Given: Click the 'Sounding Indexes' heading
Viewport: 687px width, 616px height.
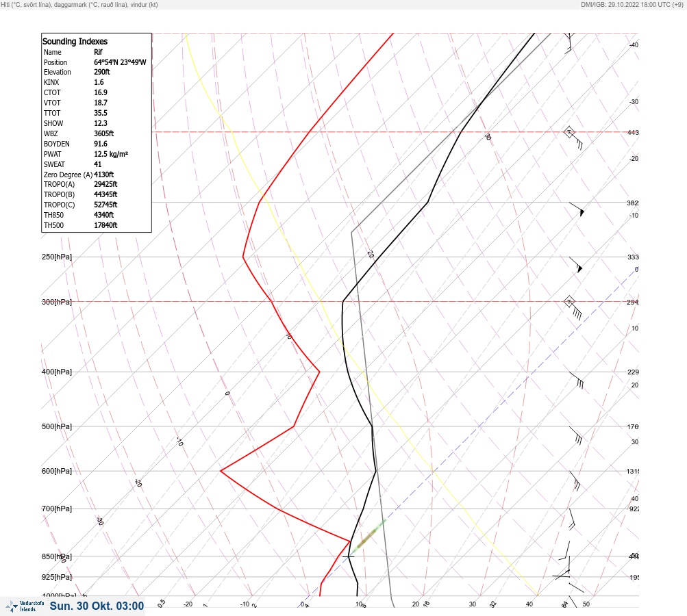Looking at the screenshot, I should click(75, 41).
